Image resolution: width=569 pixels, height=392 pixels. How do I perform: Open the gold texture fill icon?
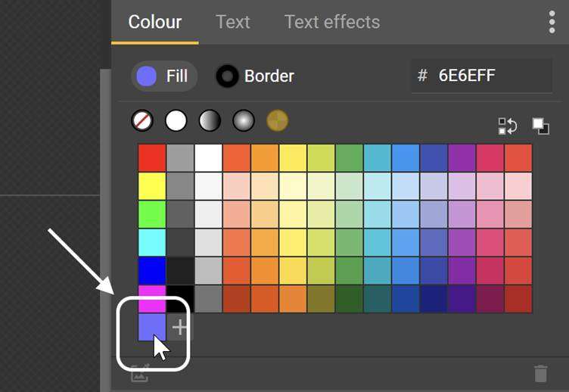point(277,120)
